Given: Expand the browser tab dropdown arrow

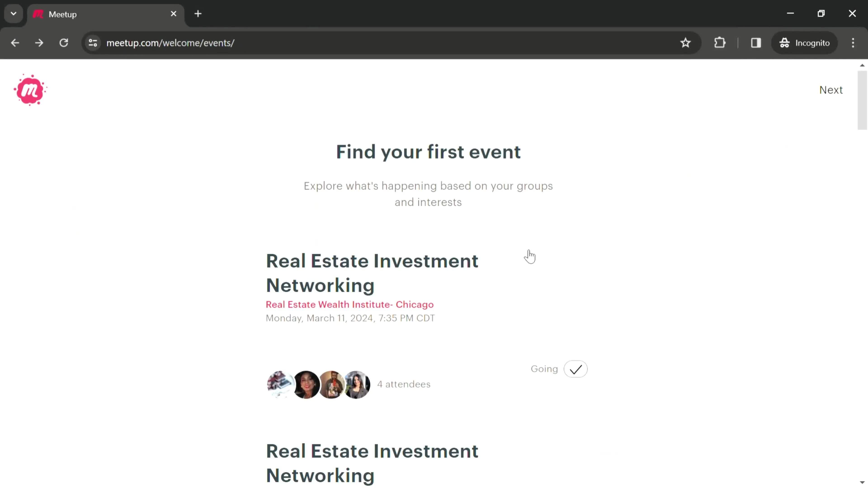Looking at the screenshot, I should click(x=13, y=13).
